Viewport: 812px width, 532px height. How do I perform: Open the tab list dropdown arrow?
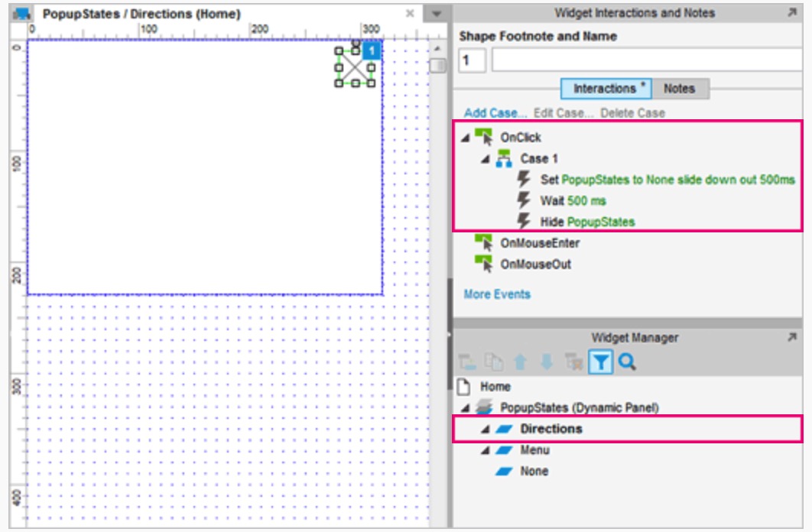(437, 15)
